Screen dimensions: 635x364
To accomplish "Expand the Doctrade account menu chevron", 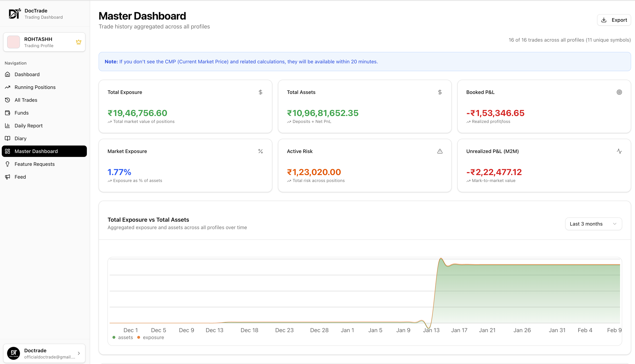I will (79, 353).
